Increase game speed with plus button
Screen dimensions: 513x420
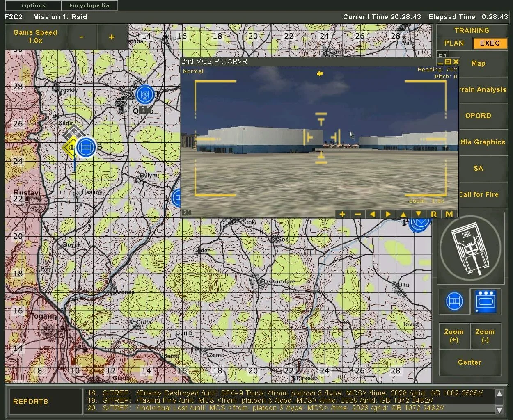tap(112, 37)
